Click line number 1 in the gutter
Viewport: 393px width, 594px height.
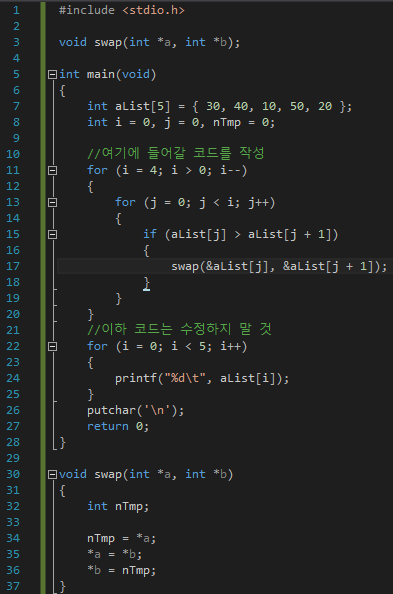pos(16,10)
